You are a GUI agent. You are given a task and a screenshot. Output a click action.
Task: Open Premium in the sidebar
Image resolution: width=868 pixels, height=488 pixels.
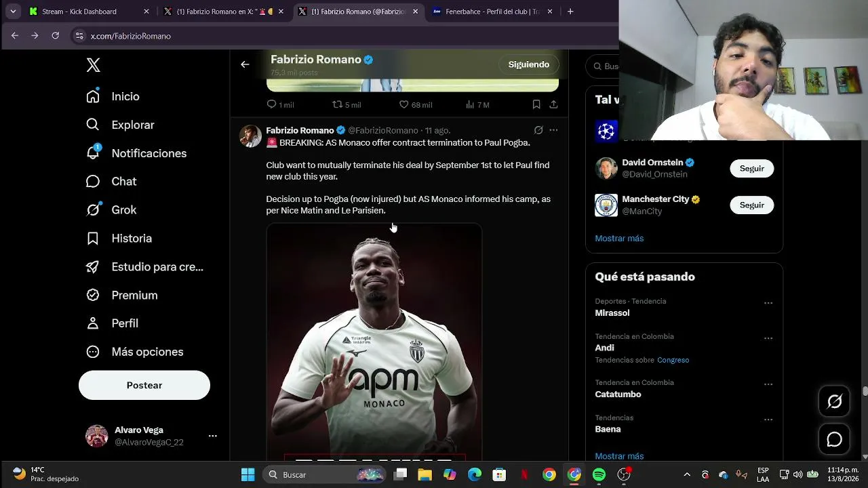click(121, 296)
